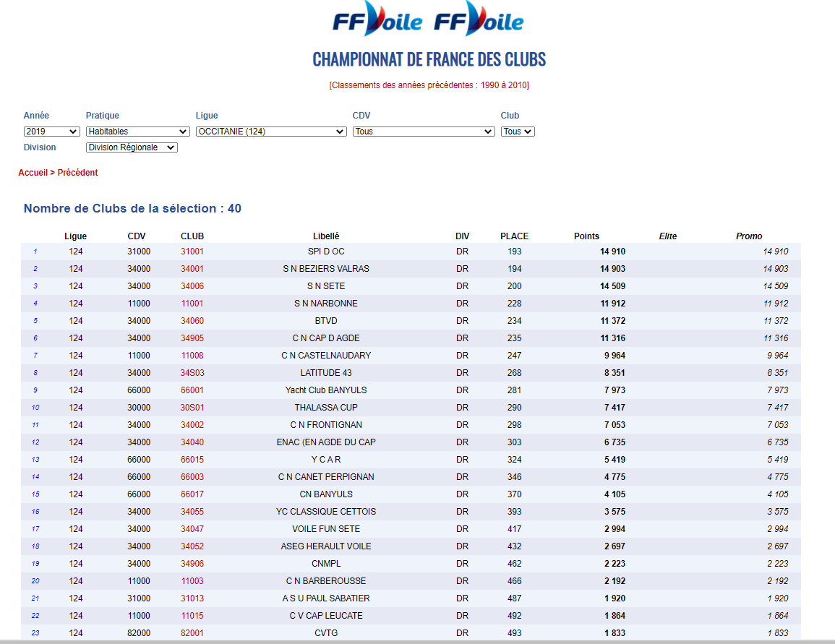Open club code 30S01 link
This screenshot has width=835, height=644.
[x=192, y=408]
